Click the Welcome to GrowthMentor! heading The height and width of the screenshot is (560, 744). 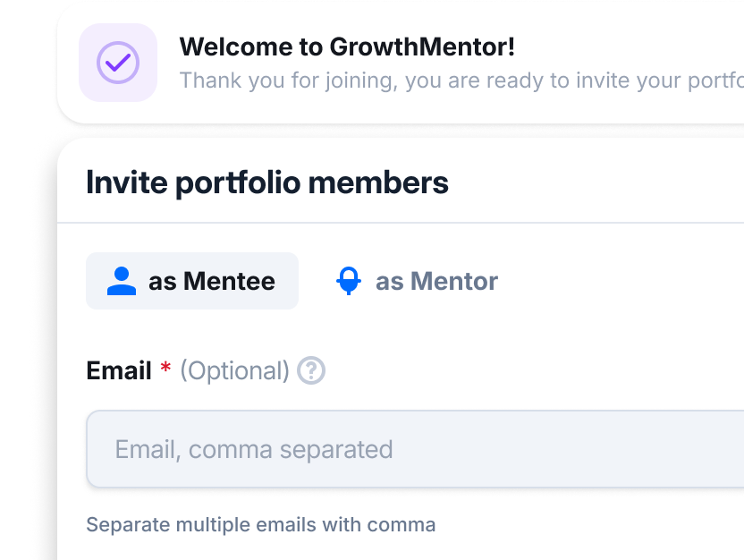[347, 47]
